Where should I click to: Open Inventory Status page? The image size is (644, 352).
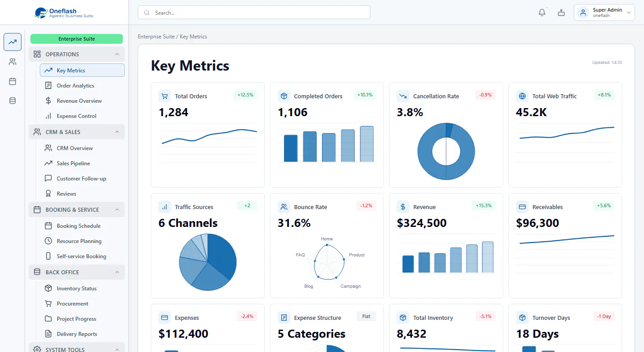point(82,288)
